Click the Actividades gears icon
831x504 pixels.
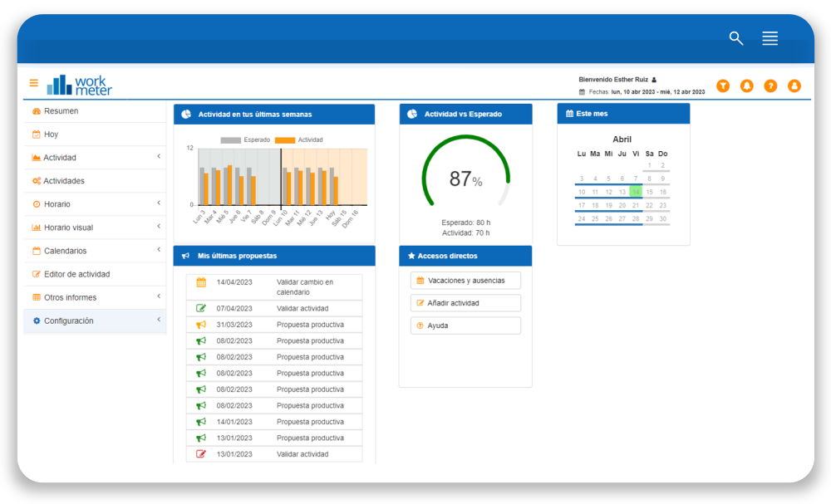tap(36, 180)
